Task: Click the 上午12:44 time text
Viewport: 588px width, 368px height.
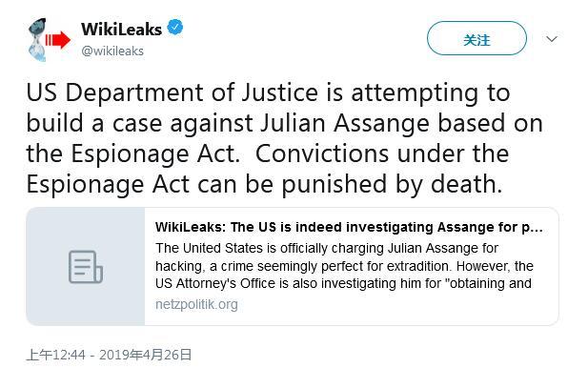Action: 56,355
